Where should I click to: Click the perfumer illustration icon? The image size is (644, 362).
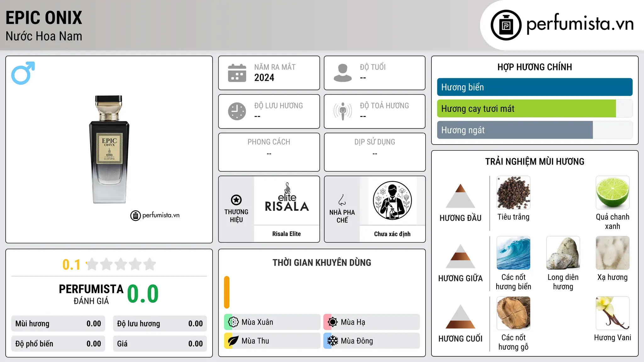coord(392,200)
